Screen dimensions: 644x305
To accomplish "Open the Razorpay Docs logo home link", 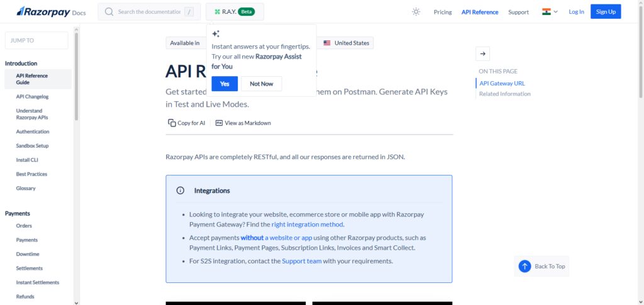I will (51, 12).
